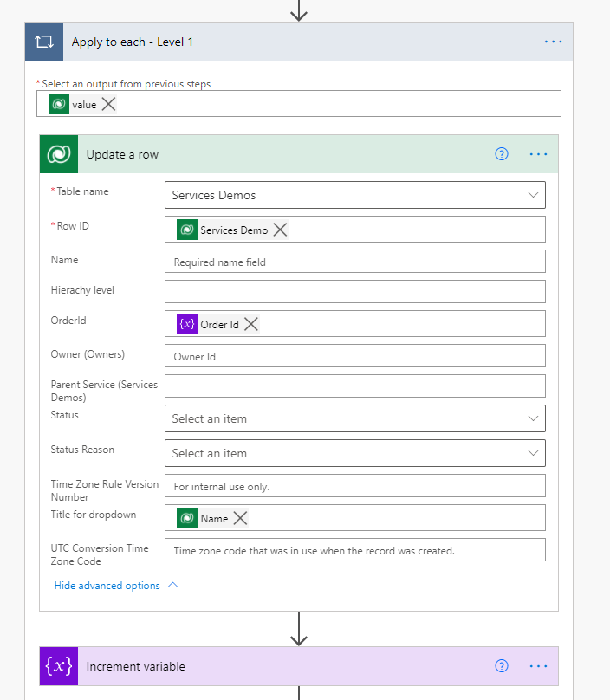Remove the Services Demo token from Row ID

coord(280,230)
